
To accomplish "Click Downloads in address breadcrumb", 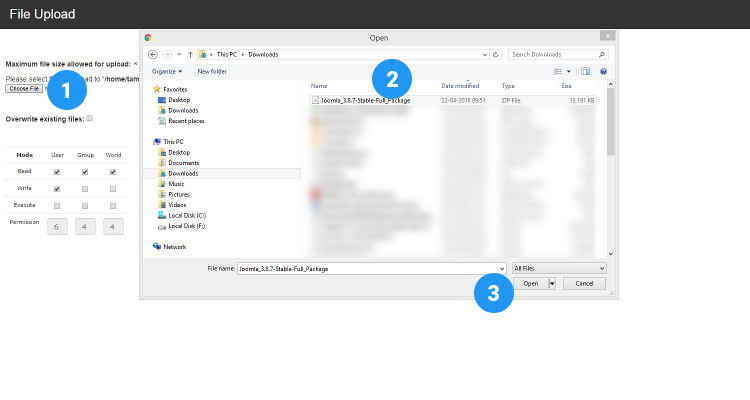I will pyautogui.click(x=263, y=55).
